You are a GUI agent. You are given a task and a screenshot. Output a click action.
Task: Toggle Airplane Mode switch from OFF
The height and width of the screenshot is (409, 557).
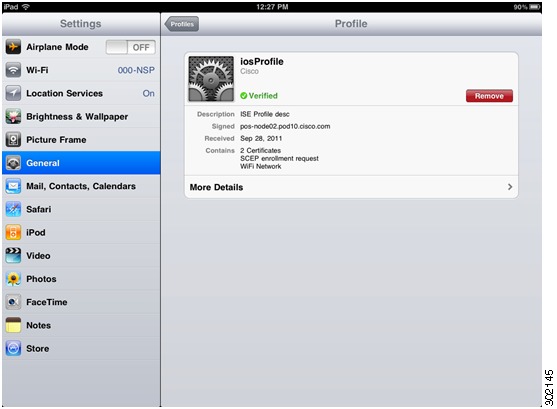130,47
